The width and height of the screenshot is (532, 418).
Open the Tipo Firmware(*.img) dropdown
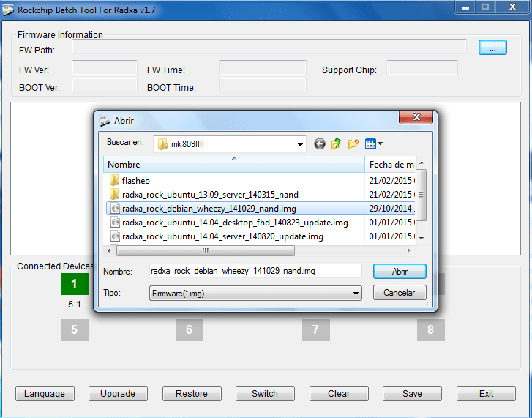point(356,294)
